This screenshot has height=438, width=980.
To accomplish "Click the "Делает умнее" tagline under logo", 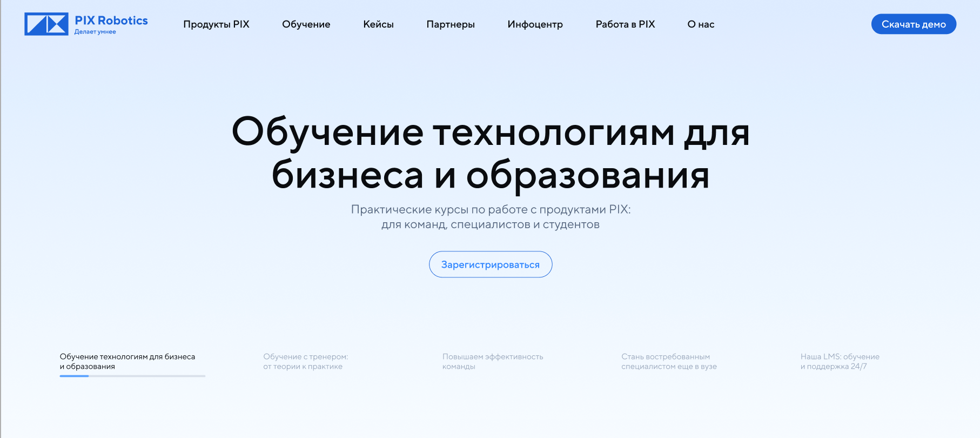I will pos(95,32).
